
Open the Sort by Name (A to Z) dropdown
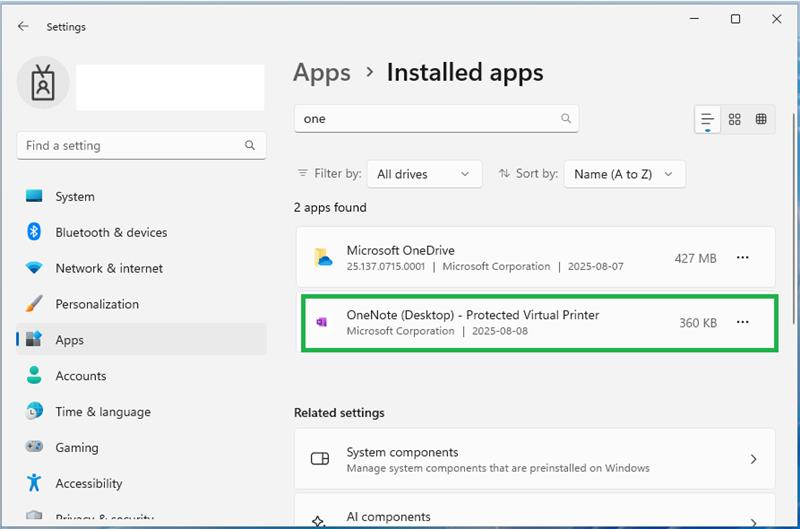point(624,174)
